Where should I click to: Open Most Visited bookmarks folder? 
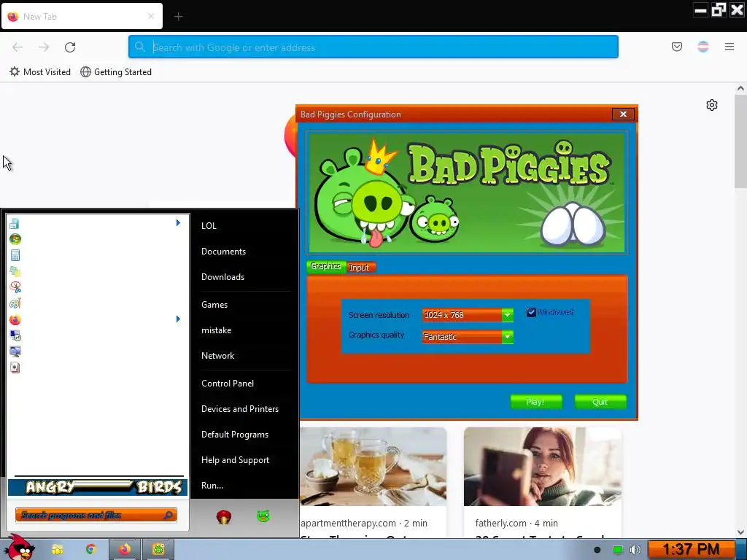coord(40,72)
